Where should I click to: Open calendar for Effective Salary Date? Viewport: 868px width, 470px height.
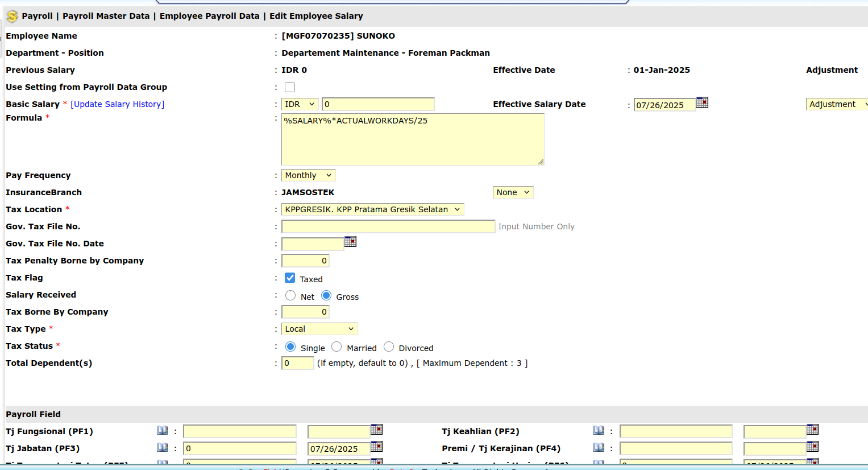702,103
